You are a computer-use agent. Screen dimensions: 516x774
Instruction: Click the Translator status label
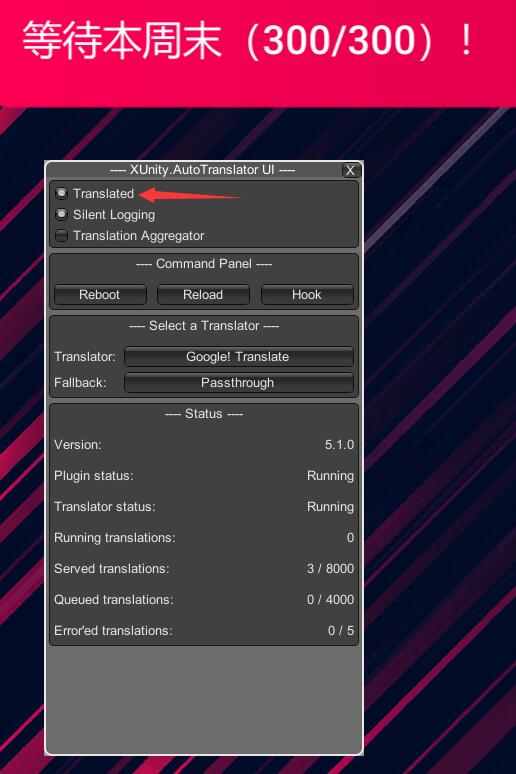(105, 507)
